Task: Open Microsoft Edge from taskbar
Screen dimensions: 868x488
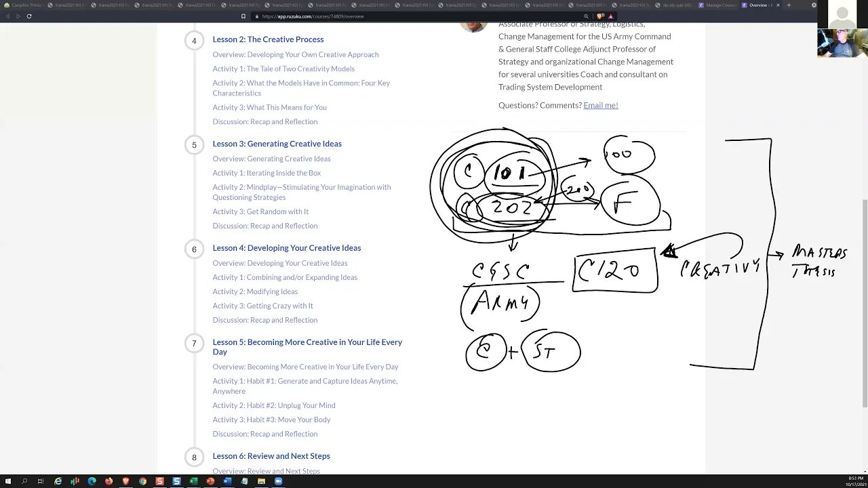Action: [92, 481]
